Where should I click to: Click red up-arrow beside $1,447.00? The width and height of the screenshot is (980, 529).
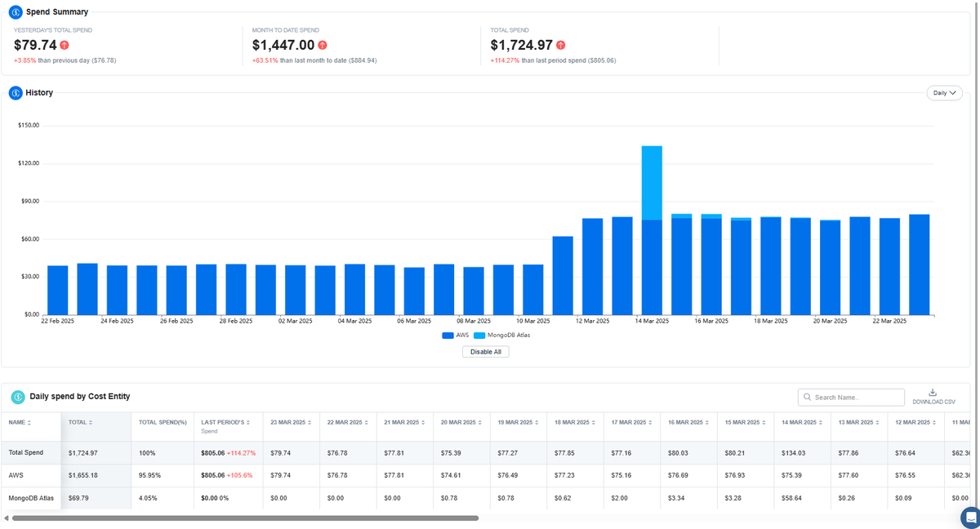point(323,46)
